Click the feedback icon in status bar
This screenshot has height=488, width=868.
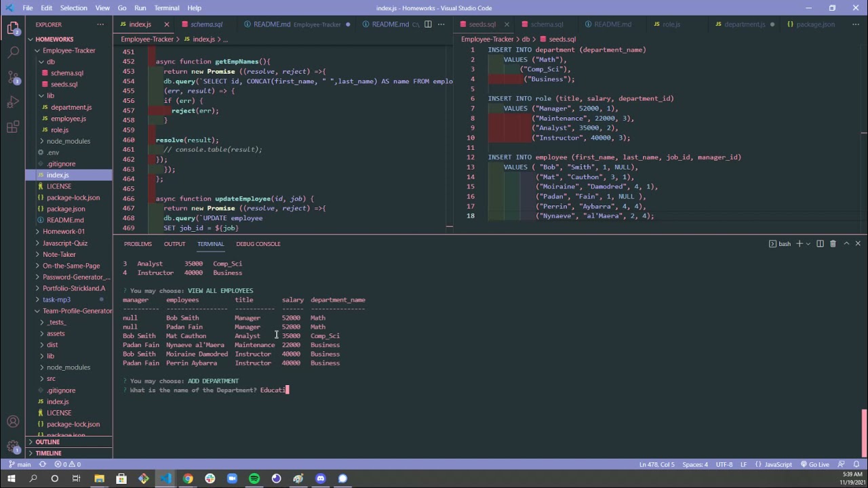[x=842, y=464]
